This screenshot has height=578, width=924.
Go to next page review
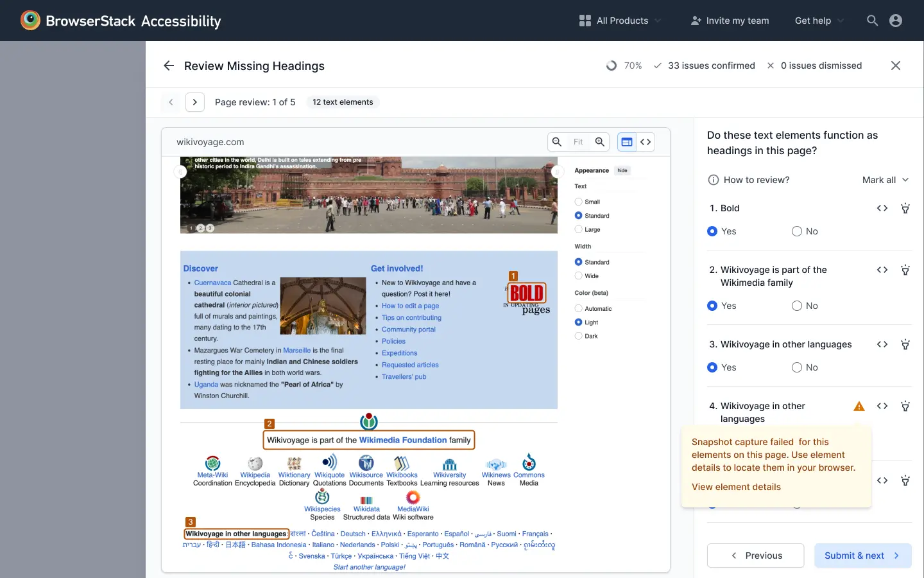click(195, 102)
